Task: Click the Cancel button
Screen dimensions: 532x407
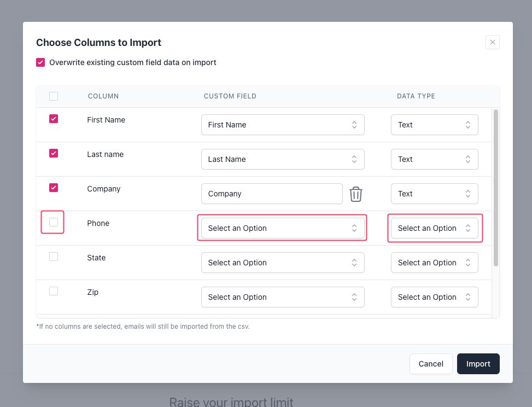Action: pyautogui.click(x=430, y=364)
